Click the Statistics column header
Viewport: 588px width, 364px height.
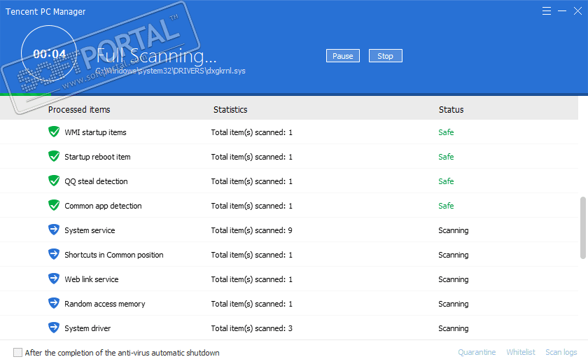tap(230, 109)
